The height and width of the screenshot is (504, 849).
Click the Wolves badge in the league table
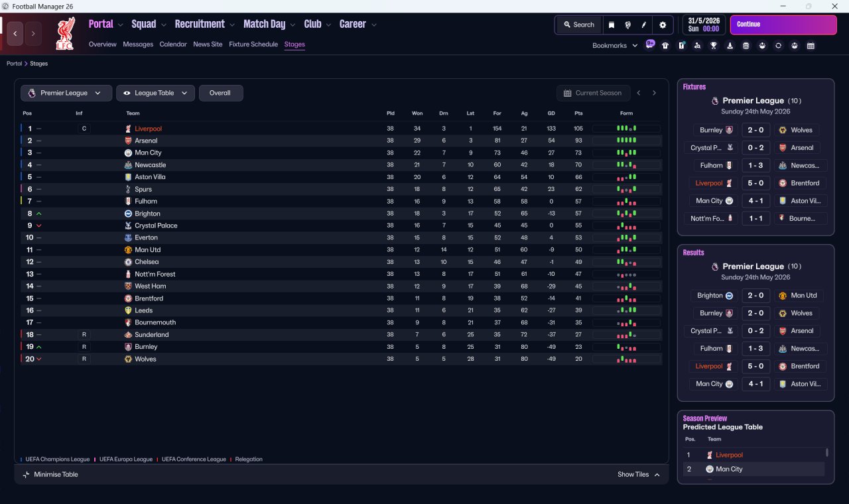pyautogui.click(x=129, y=359)
